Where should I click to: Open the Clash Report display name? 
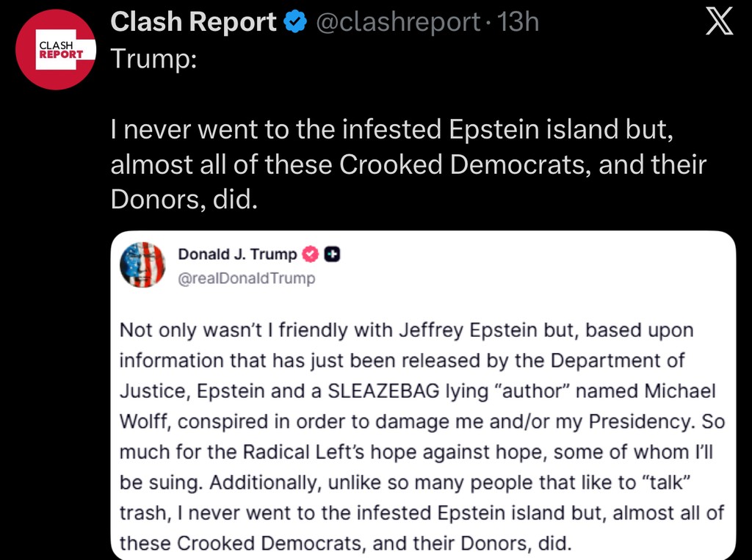tap(193, 23)
